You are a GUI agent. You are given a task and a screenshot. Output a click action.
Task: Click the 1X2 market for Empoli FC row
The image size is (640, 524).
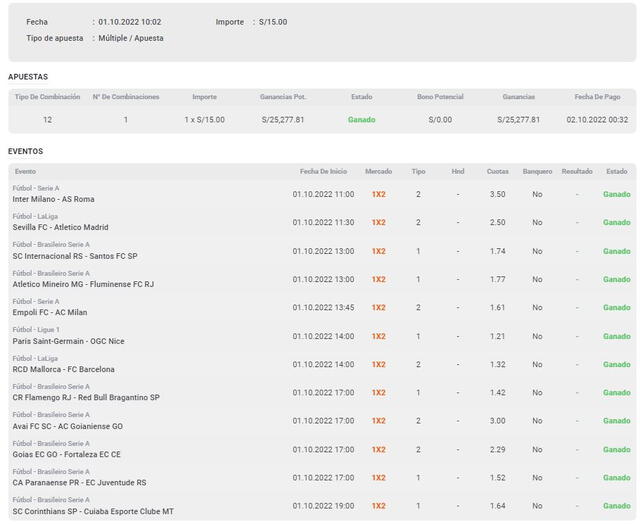point(378,307)
